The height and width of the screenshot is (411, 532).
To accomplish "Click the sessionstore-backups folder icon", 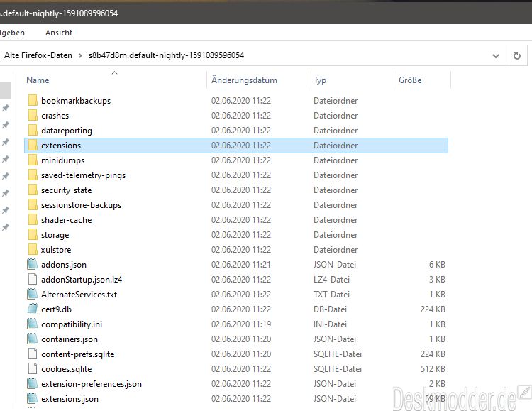I will (33, 205).
